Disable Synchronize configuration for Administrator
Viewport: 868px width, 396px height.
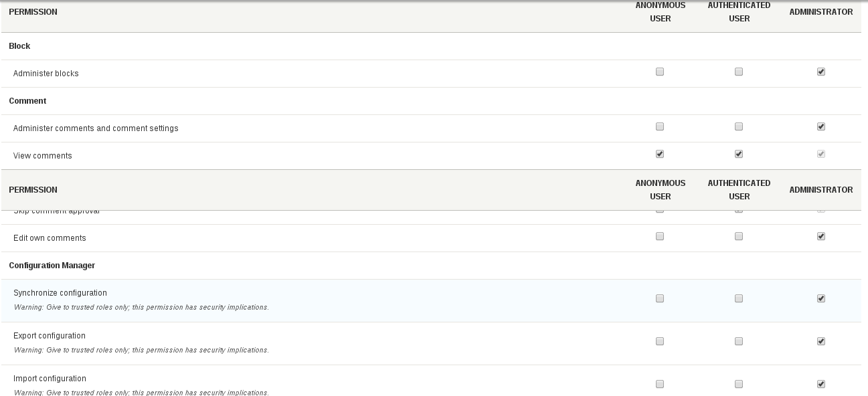820,298
